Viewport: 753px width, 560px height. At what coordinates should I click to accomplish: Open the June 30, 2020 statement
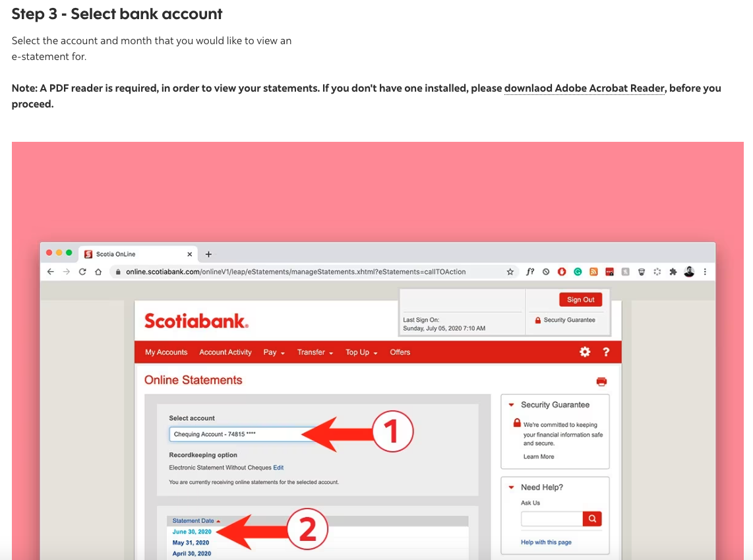tap(192, 532)
